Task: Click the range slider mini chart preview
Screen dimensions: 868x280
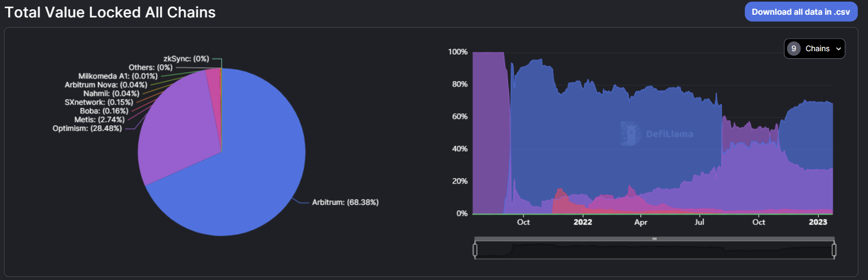Action: 653,251
